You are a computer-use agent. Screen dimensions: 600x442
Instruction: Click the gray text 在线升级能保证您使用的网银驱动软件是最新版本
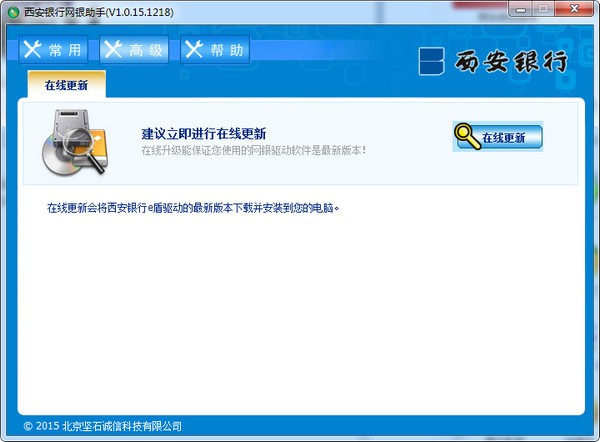click(x=254, y=150)
